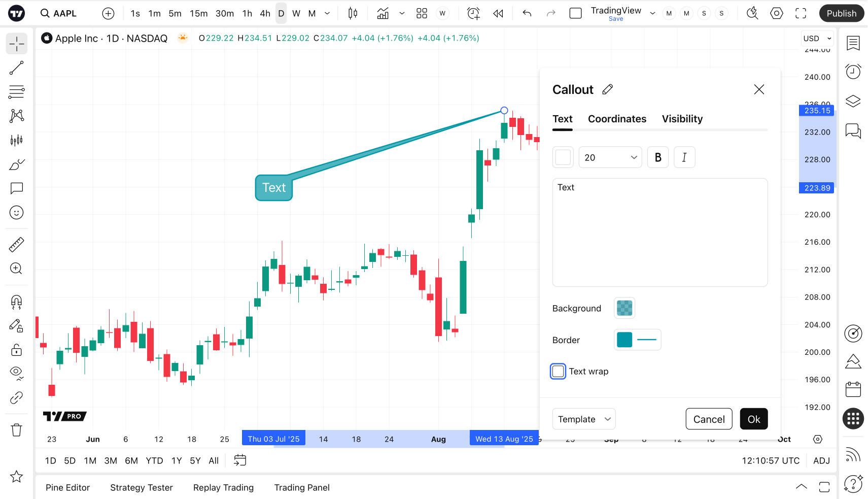Open the Pine Editor tab
868x499 pixels.
tap(67, 488)
